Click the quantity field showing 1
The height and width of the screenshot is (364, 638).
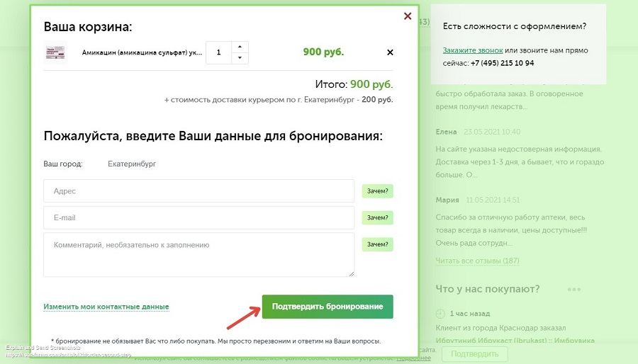219,52
